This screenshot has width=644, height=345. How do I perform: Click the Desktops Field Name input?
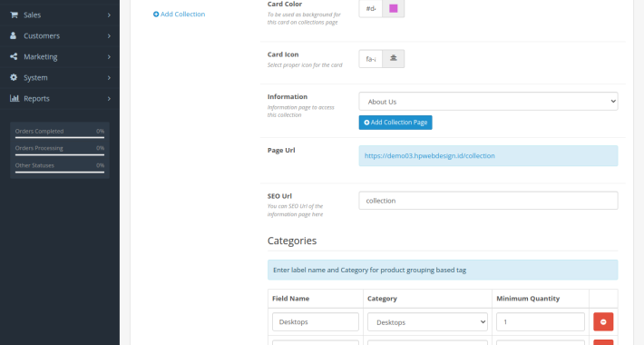316,322
